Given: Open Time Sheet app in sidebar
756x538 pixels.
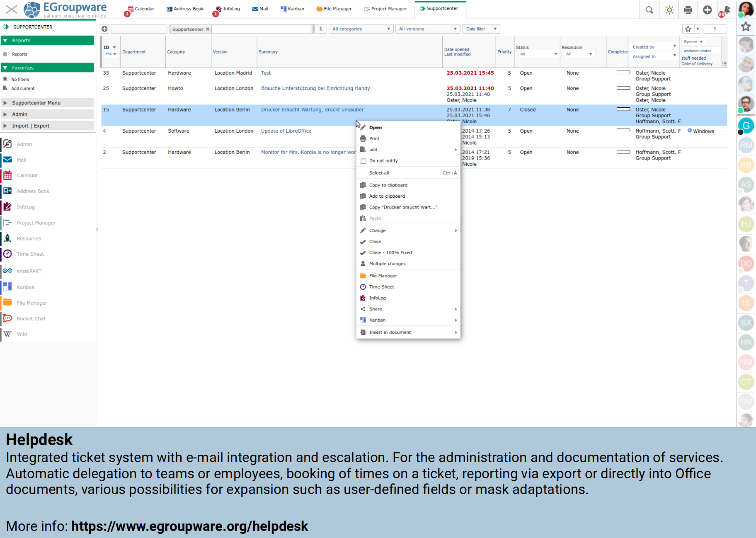Looking at the screenshot, I should pos(30,254).
